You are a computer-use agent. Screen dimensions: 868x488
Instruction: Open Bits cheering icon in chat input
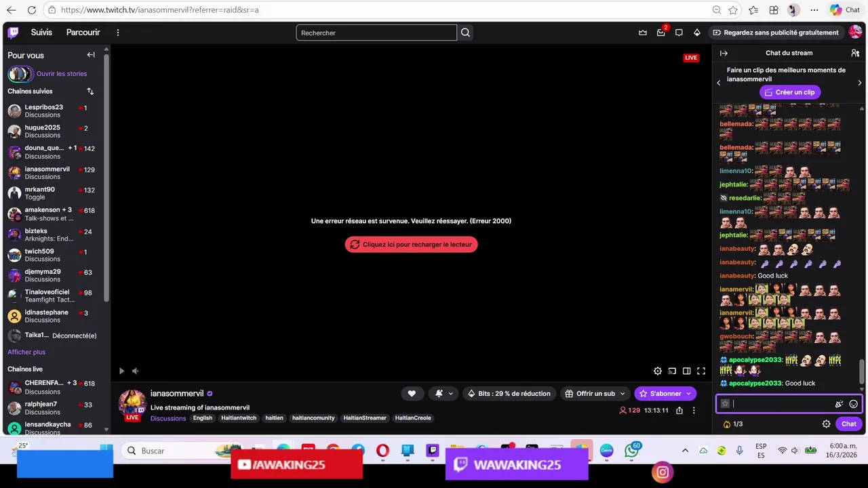839,404
